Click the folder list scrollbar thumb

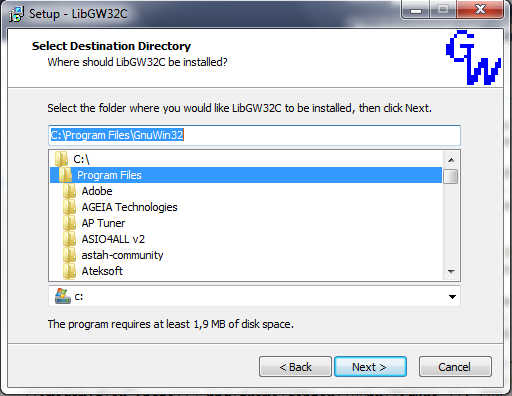(x=451, y=177)
